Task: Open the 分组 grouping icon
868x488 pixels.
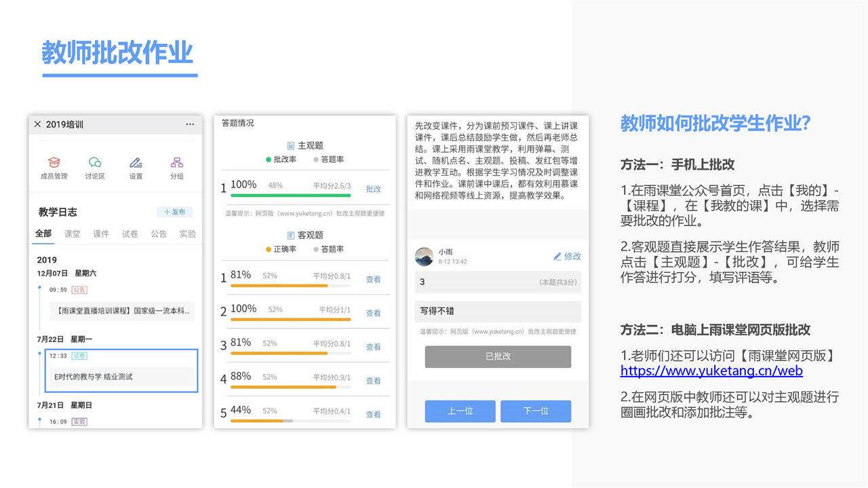Action: [177, 168]
